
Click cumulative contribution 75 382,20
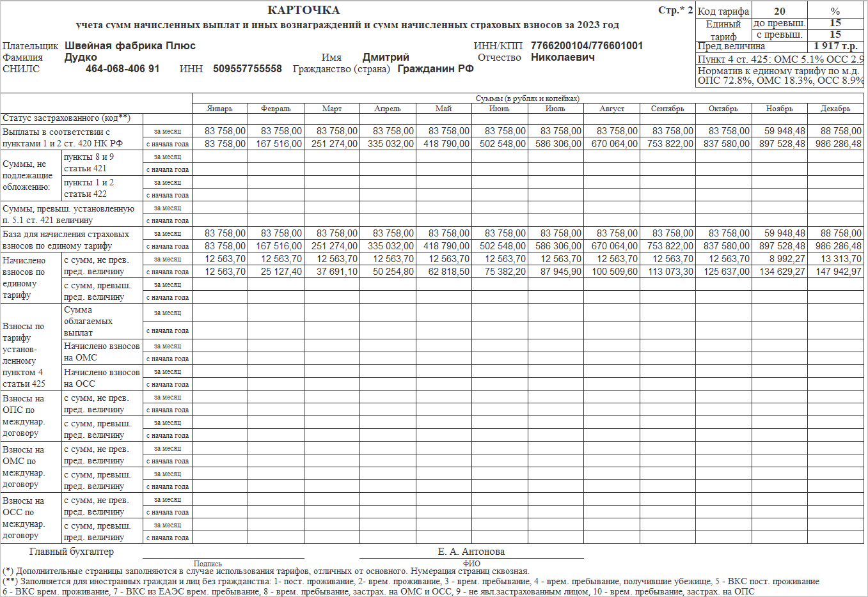pyautogui.click(x=505, y=272)
